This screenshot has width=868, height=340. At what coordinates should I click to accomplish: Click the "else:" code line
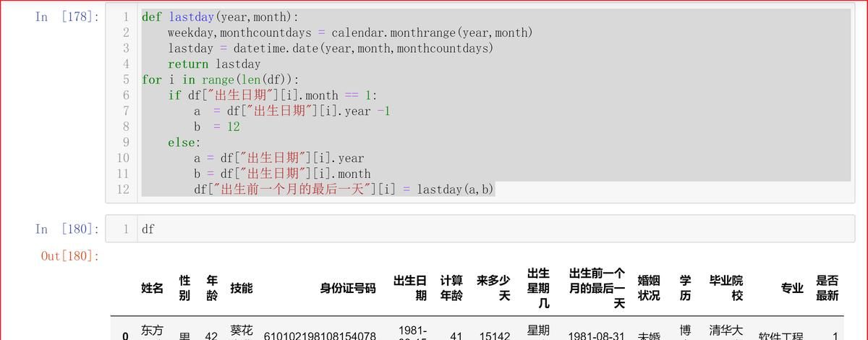pos(184,143)
